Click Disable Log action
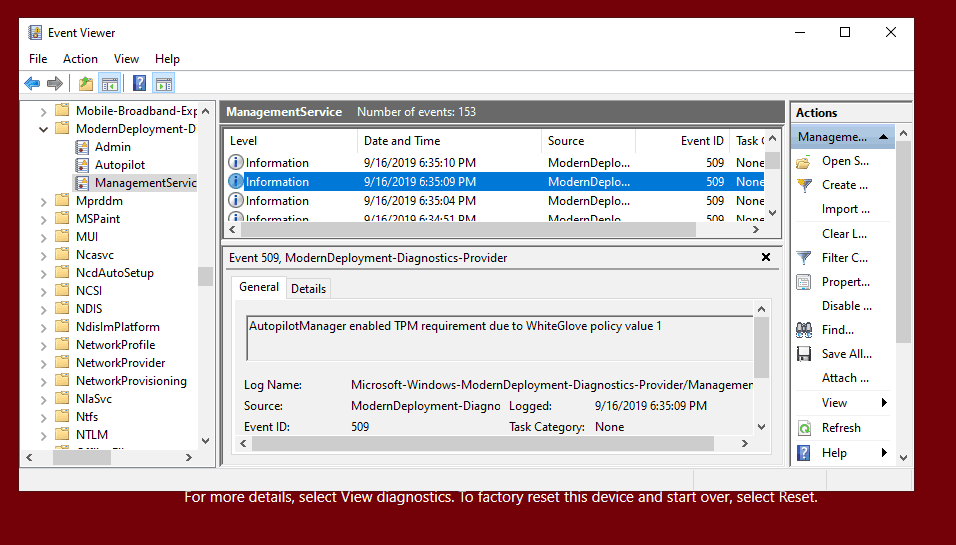The width and height of the screenshot is (956, 545). click(846, 306)
